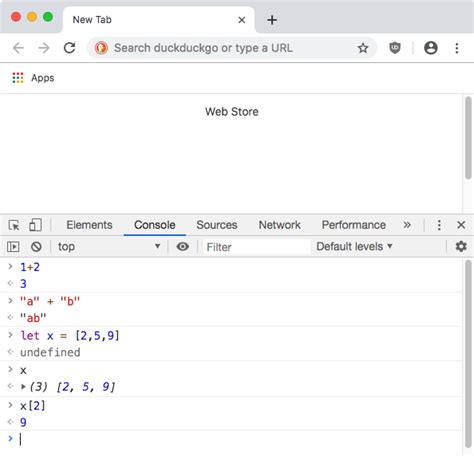Image resolution: width=474 pixels, height=456 pixels.
Task: Open Chrome's three-dot main menu
Action: tap(457, 48)
